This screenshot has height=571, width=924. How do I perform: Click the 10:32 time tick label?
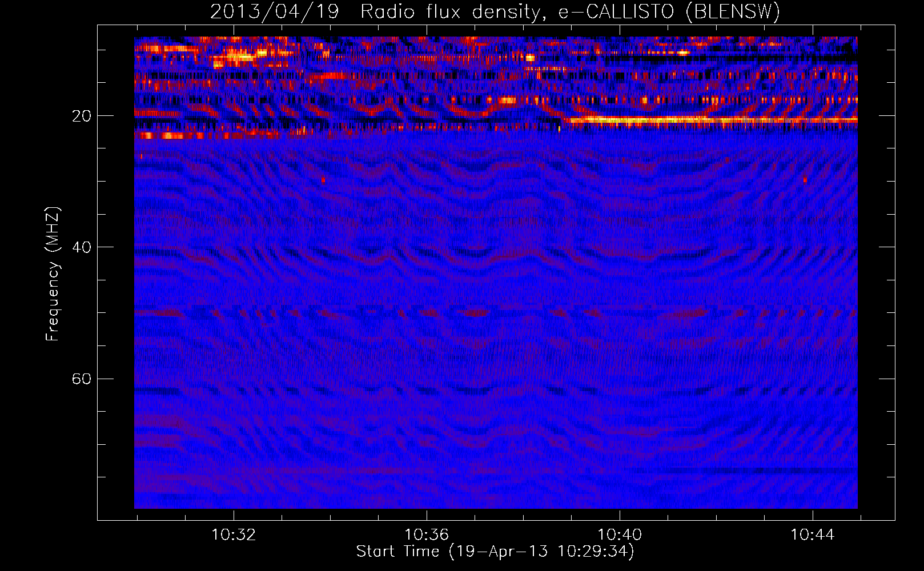click(x=234, y=535)
